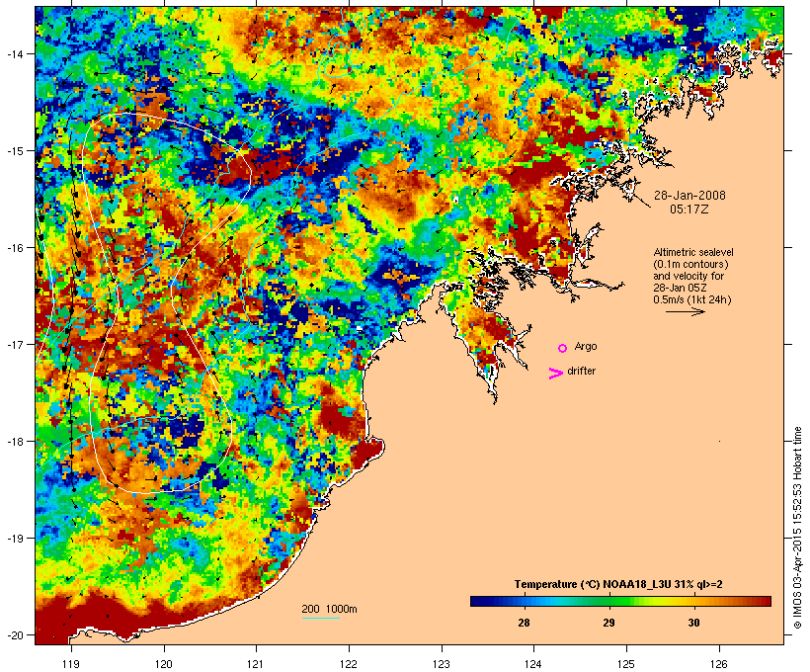
Task: Click the 'Altimetric sealevel' caption line
Action: click(693, 252)
